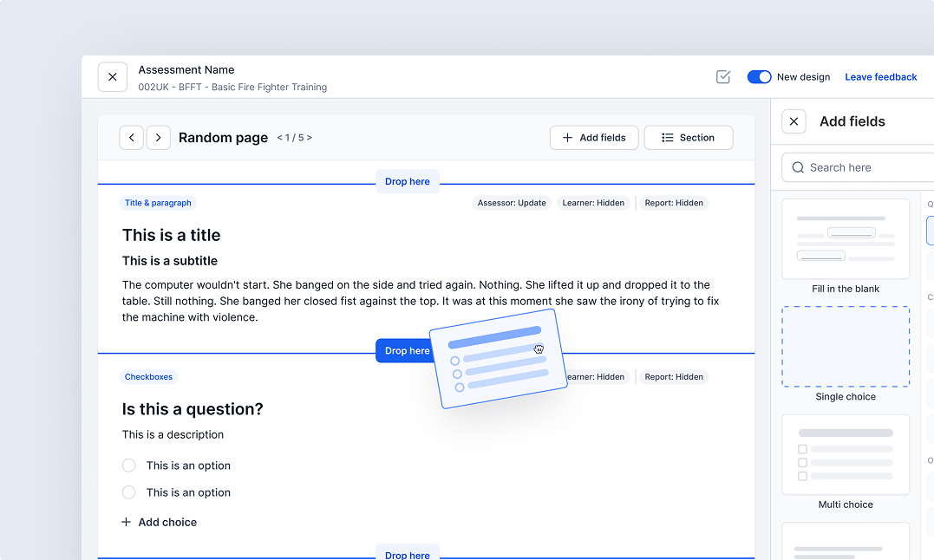The width and height of the screenshot is (934, 560).
Task: Select the first 'This is an option' radio
Action: (128, 466)
